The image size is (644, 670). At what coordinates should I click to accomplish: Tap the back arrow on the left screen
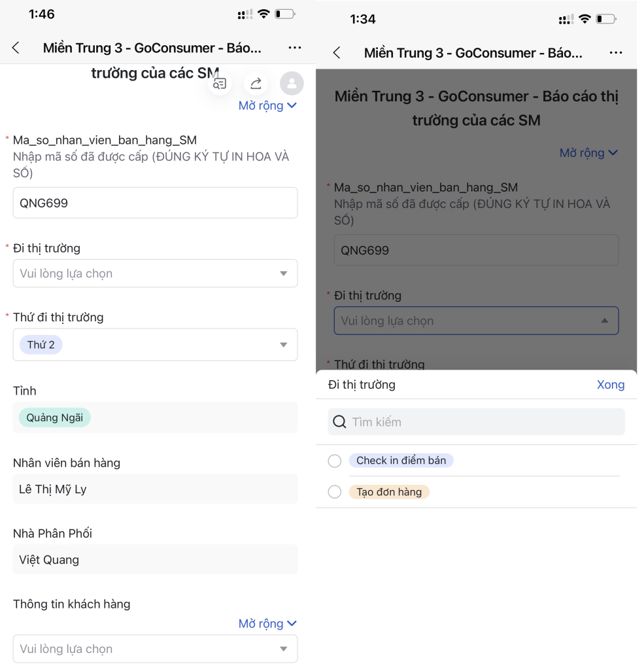click(16, 47)
